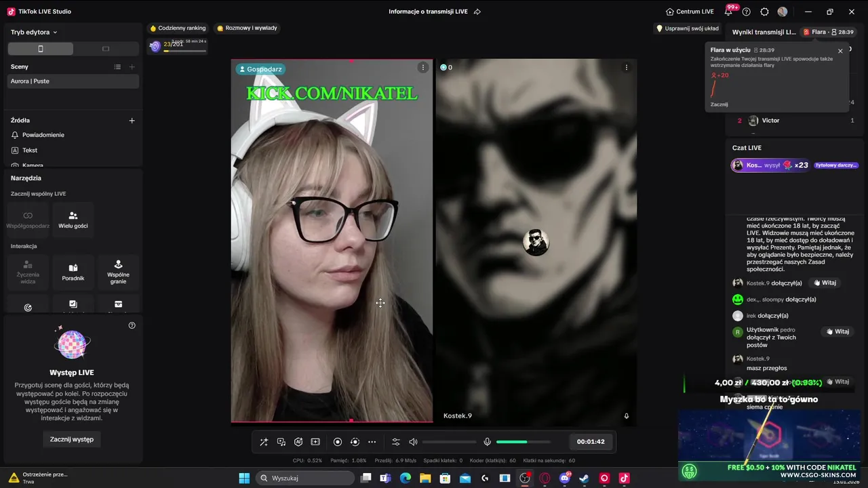Screen dimensions: 868x488
Task: Click the Wyszukaj taskbar search box
Action: coord(305,478)
